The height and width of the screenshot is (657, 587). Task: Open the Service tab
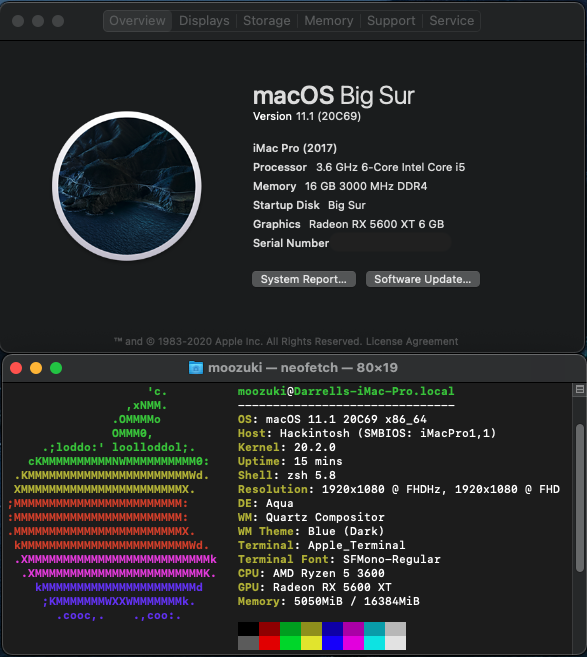coord(451,21)
